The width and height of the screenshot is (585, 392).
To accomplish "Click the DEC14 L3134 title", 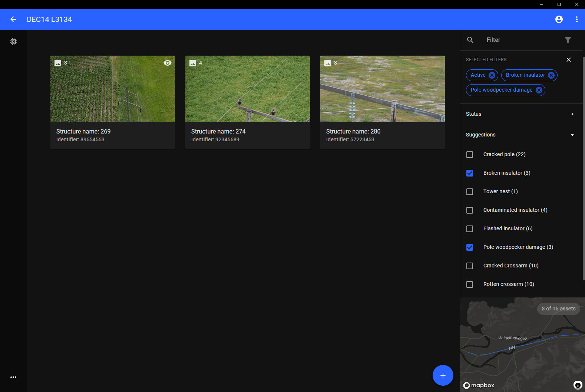I will coord(49,19).
